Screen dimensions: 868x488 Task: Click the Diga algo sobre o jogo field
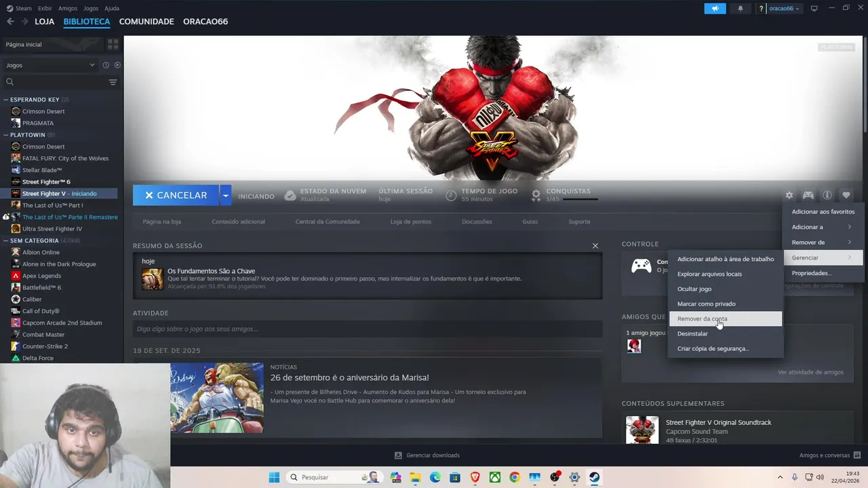tap(368, 329)
